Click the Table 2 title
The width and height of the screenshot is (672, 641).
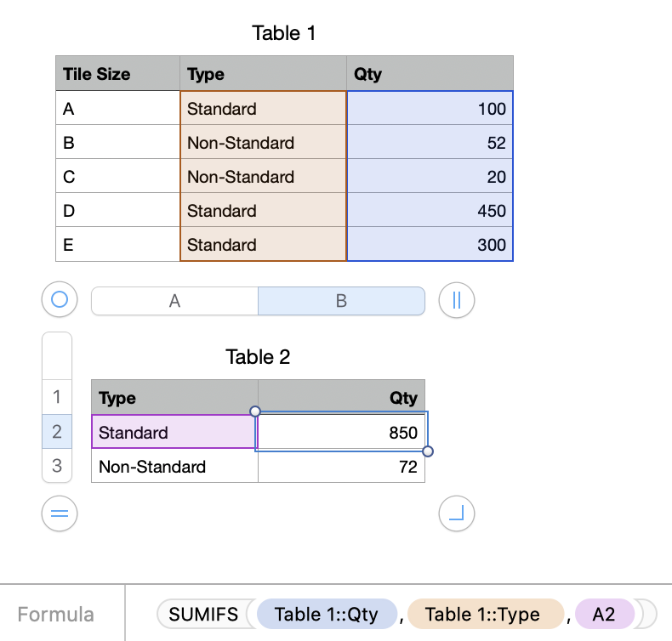coord(258,357)
